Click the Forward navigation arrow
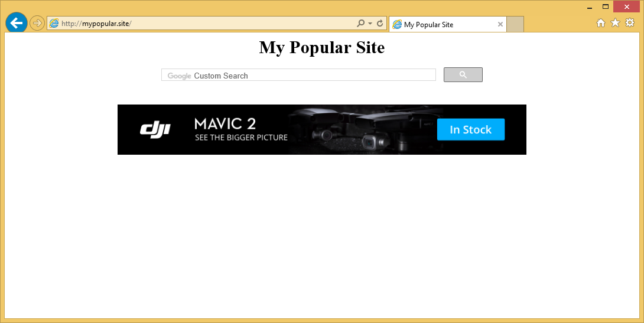The width and height of the screenshot is (644, 323). pos(37,23)
